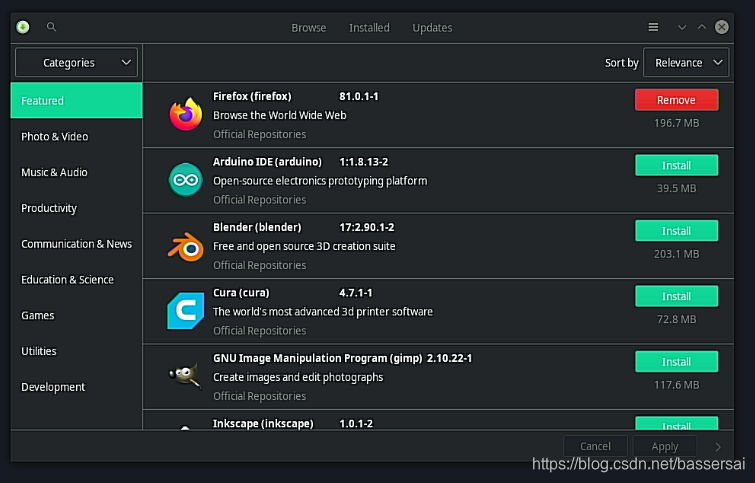Open the Sort by Relevance dropdown
Screen dimensions: 755x483
686,63
